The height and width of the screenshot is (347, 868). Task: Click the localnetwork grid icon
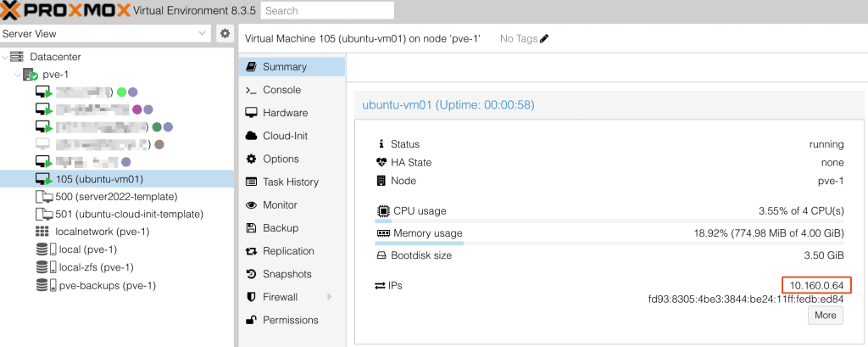coord(42,232)
